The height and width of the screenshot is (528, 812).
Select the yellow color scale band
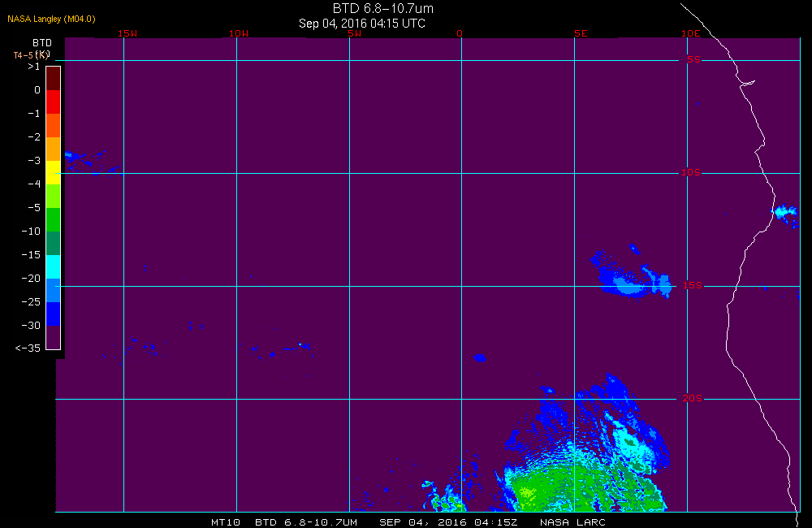click(x=54, y=172)
